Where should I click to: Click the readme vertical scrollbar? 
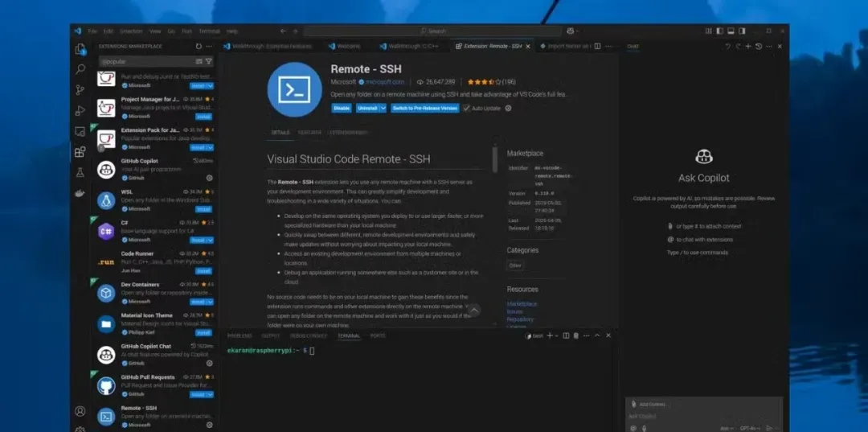[x=495, y=159]
